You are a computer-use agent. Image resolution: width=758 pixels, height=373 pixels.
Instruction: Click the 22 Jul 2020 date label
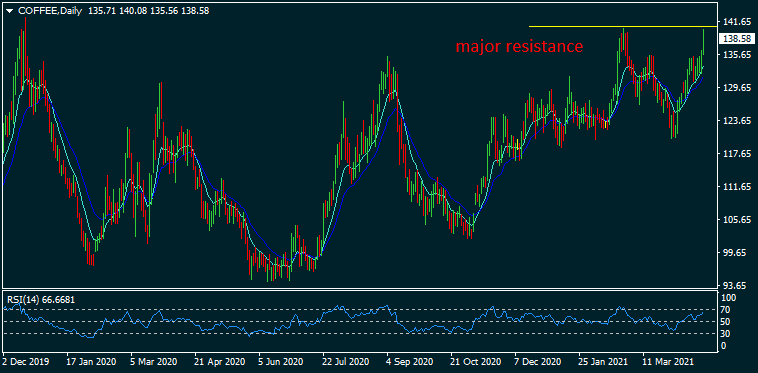[346, 361]
